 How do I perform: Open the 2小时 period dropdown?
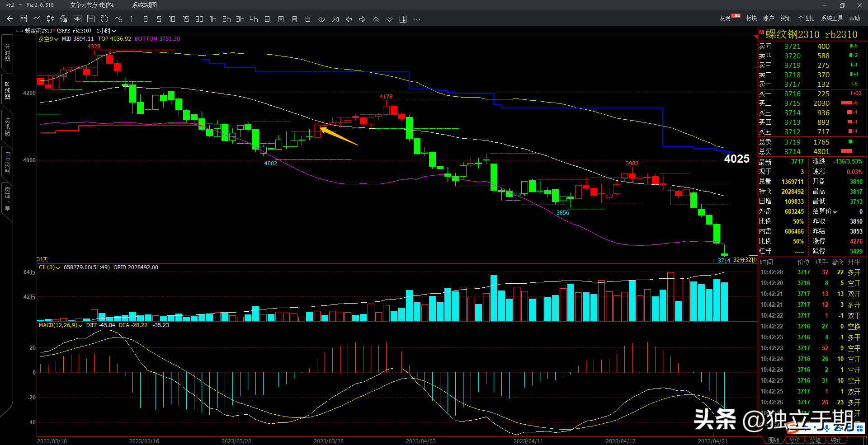[x=106, y=31]
